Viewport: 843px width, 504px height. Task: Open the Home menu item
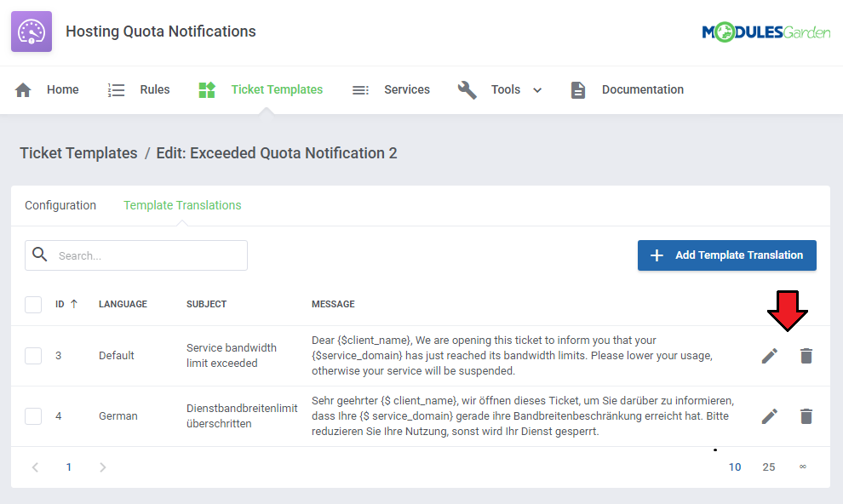click(62, 89)
